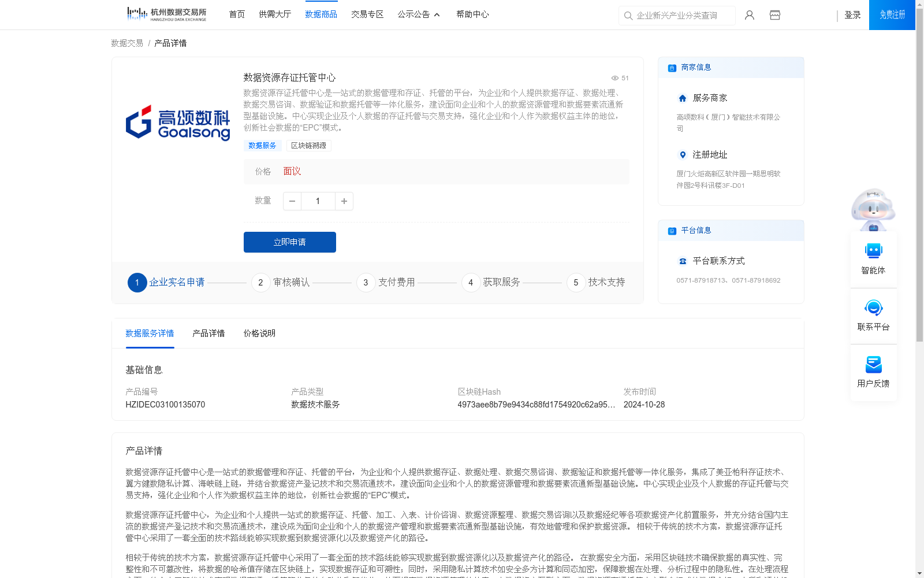The image size is (924, 578).
Task: Click 数据交易 breadcrumb link
Action: 127,43
